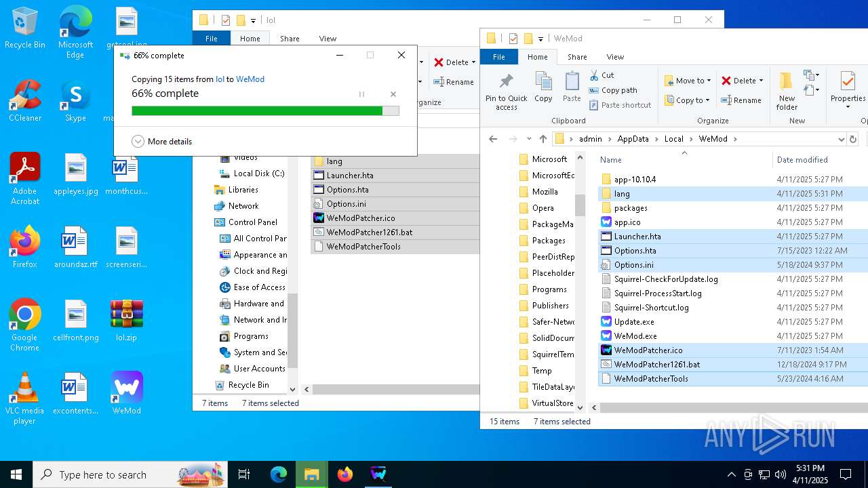Click Pin to Quick access in WeMod window
868x488 pixels.
(x=506, y=91)
